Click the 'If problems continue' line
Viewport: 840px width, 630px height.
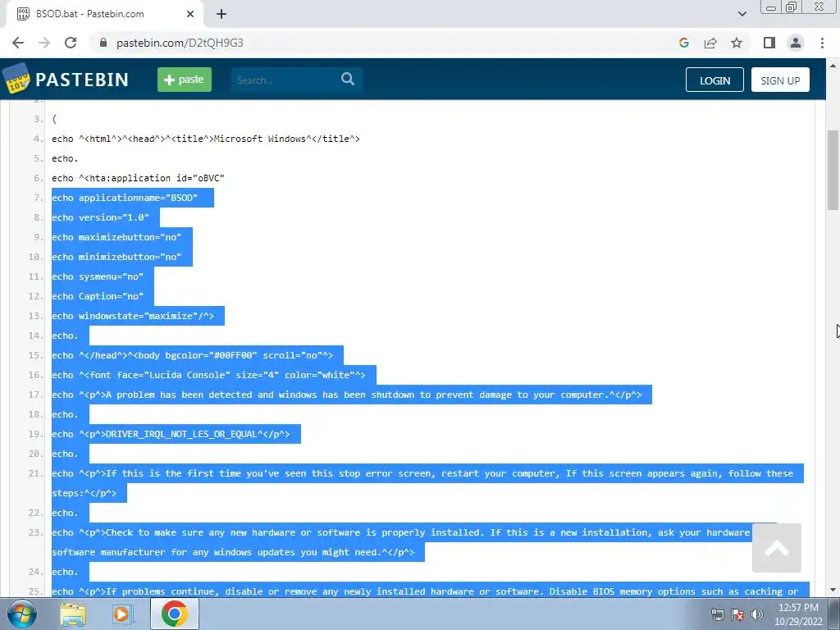pyautogui.click(x=426, y=591)
